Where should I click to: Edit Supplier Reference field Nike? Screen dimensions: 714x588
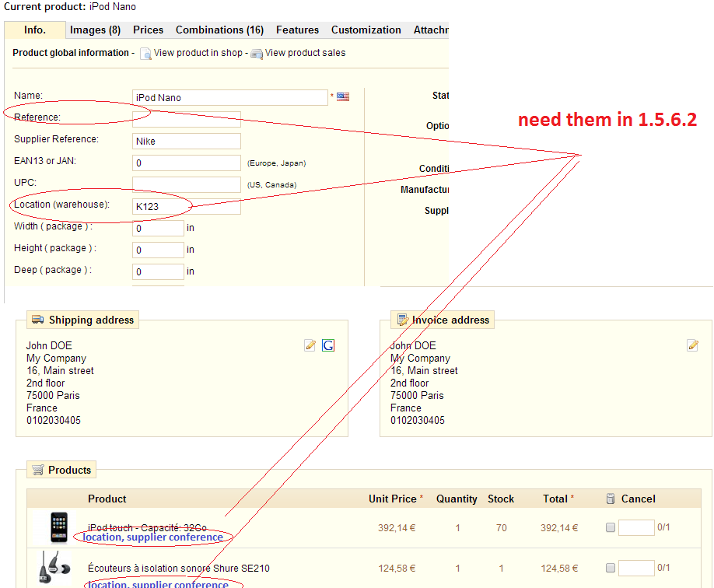[x=186, y=142]
